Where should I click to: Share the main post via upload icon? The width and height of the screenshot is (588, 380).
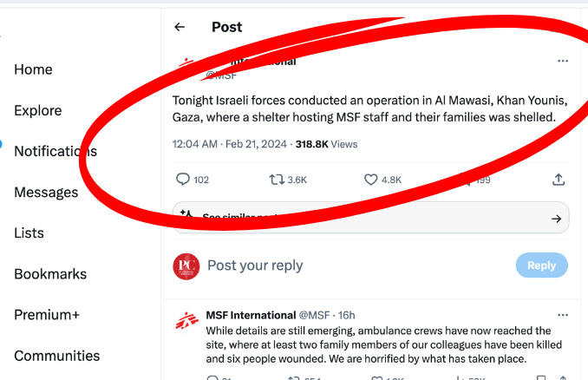[x=559, y=180]
